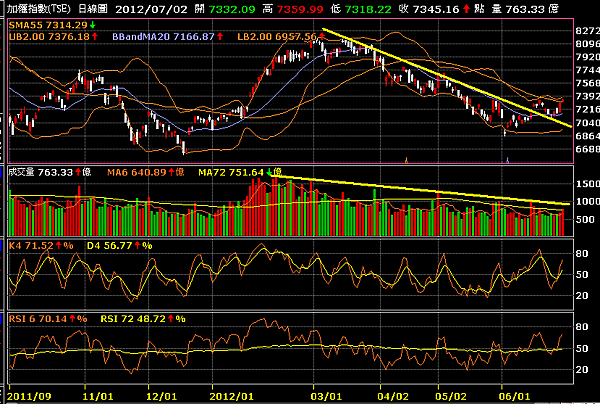Select the LB2.00 6957.56 lower band label
Image resolution: width=600 pixels, height=404 pixels.
tap(277, 37)
